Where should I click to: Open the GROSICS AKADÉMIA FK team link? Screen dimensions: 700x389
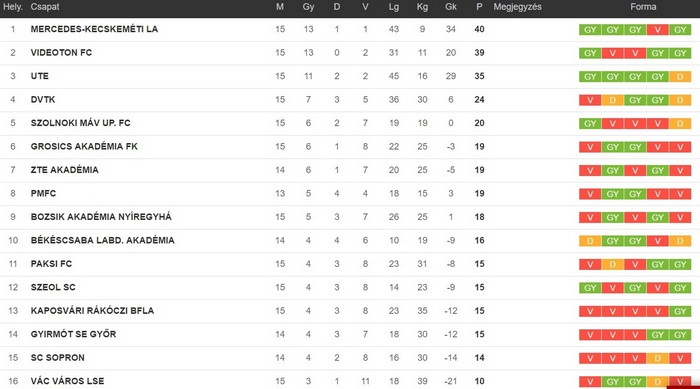84,146
